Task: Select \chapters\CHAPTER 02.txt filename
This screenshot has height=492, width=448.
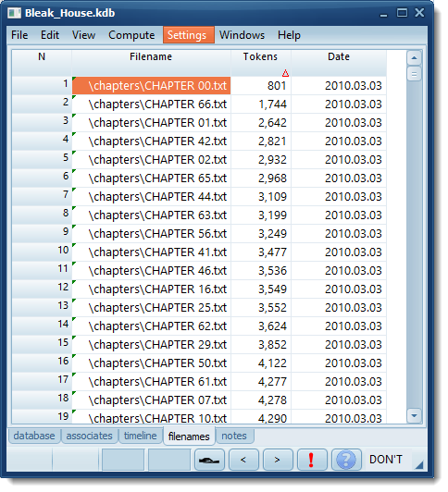Action: [x=151, y=160]
